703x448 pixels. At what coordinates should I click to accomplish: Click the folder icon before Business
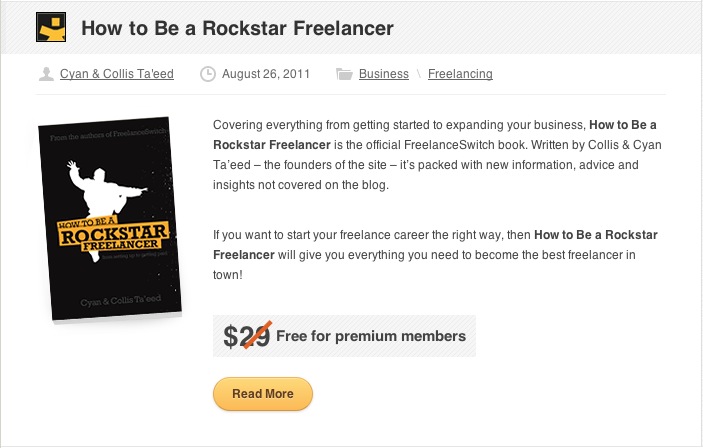click(344, 74)
